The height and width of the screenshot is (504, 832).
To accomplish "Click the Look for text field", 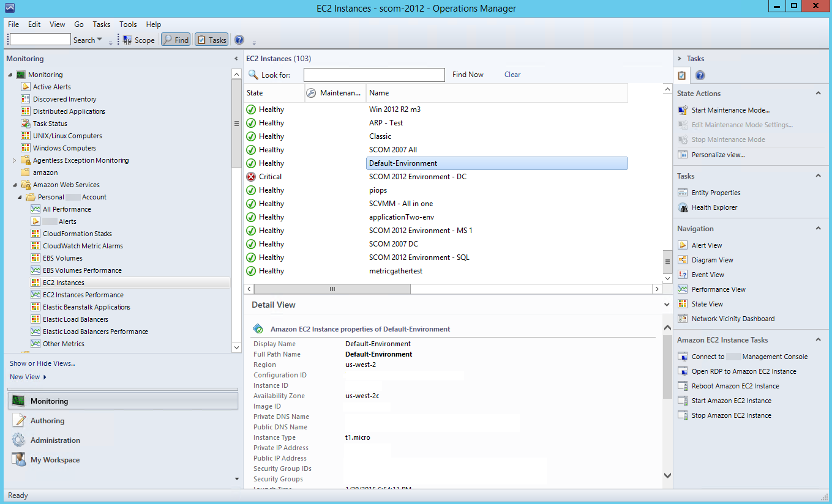I will point(374,75).
